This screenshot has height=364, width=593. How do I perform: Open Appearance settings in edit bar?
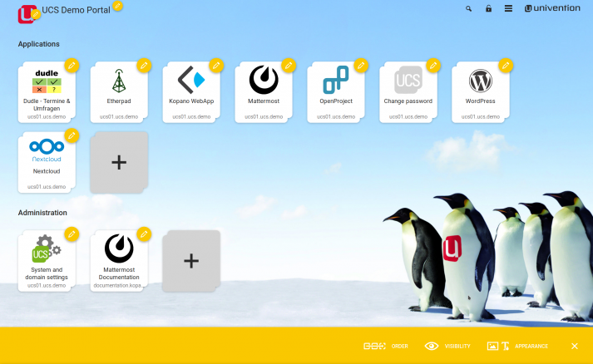(x=517, y=346)
